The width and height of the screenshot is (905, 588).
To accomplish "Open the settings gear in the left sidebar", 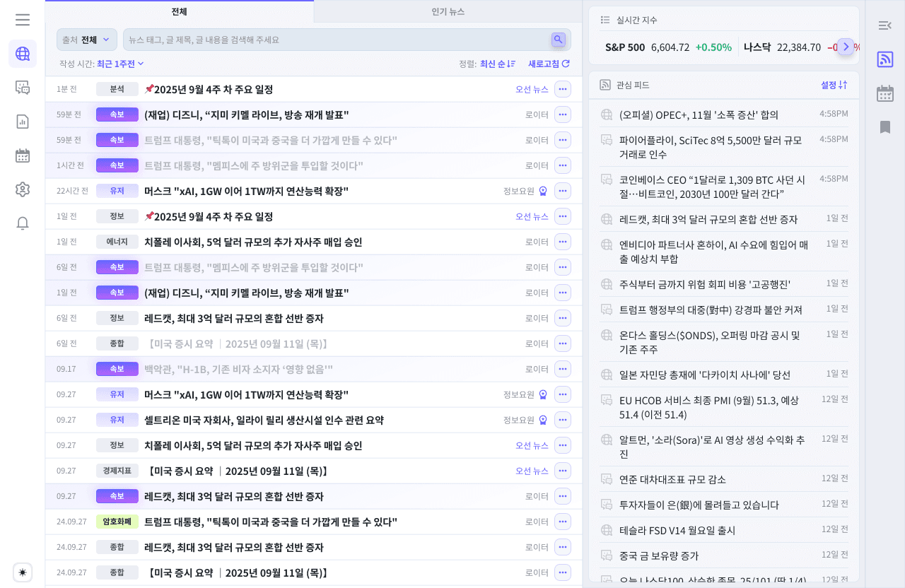I will point(23,189).
